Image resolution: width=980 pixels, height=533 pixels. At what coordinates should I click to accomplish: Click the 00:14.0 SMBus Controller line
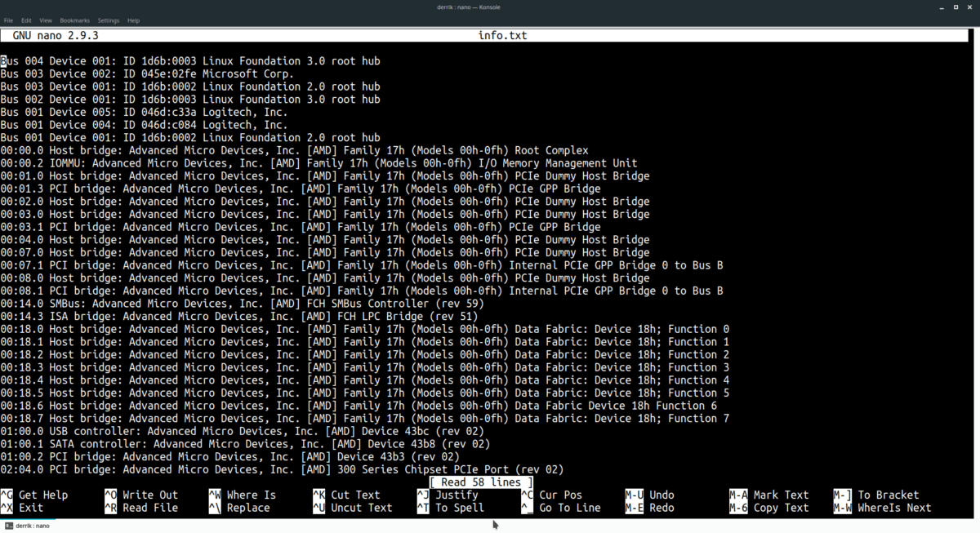click(243, 304)
